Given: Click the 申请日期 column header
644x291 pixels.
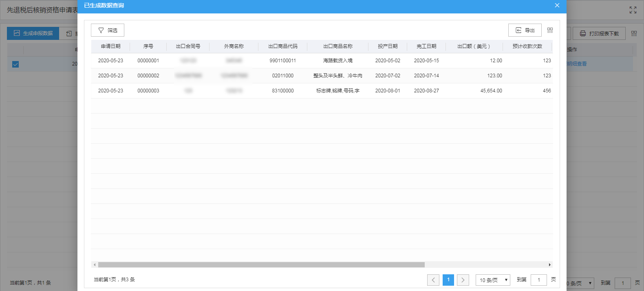Looking at the screenshot, I should coord(110,46).
